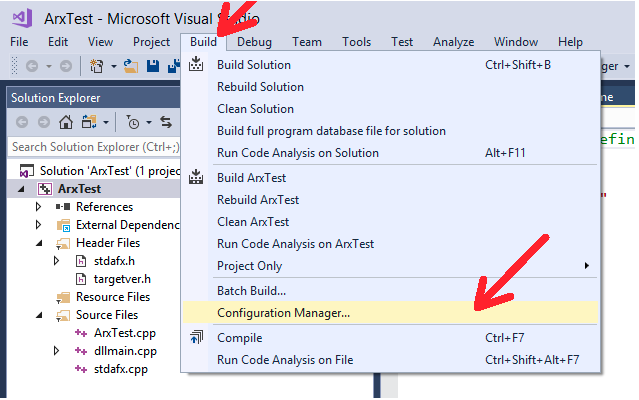Open the Analyze menu

(454, 42)
